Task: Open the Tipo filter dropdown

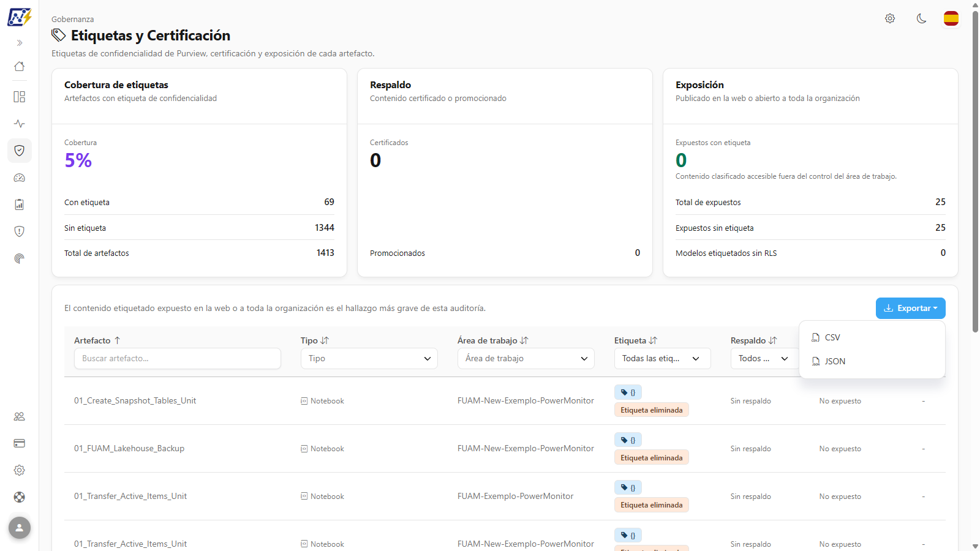Action: (x=369, y=359)
